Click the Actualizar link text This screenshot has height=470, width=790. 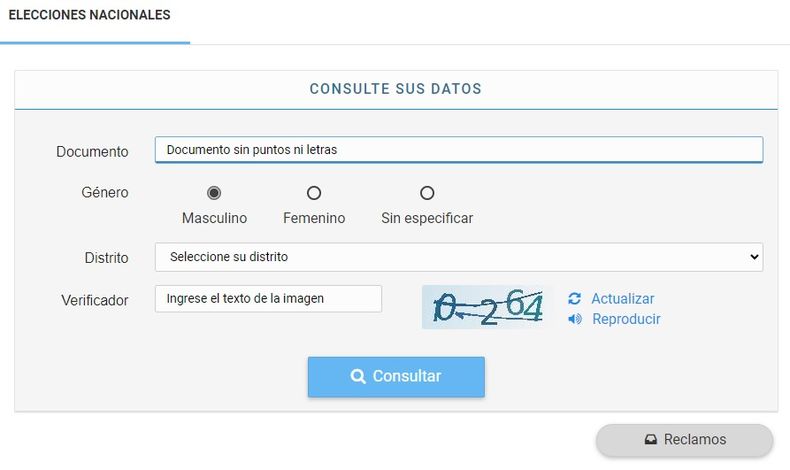pyautogui.click(x=622, y=299)
